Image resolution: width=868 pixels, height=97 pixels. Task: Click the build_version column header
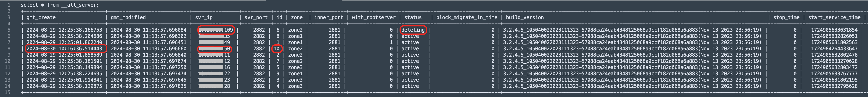(x=525, y=17)
